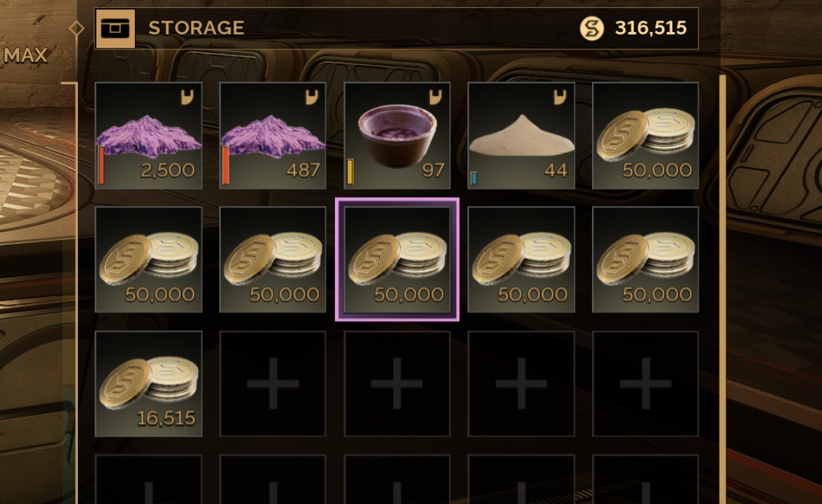Click the bookmark badge on the bowl item

(436, 97)
